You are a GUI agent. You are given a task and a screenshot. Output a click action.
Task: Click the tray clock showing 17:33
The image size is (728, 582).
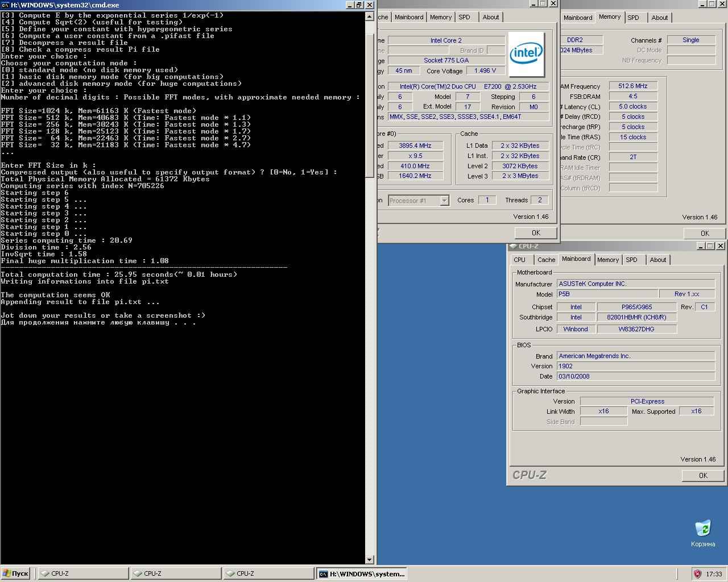714,574
